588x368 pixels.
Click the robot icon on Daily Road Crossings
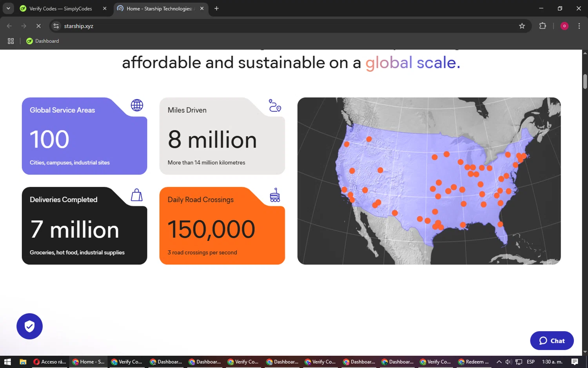275,195
